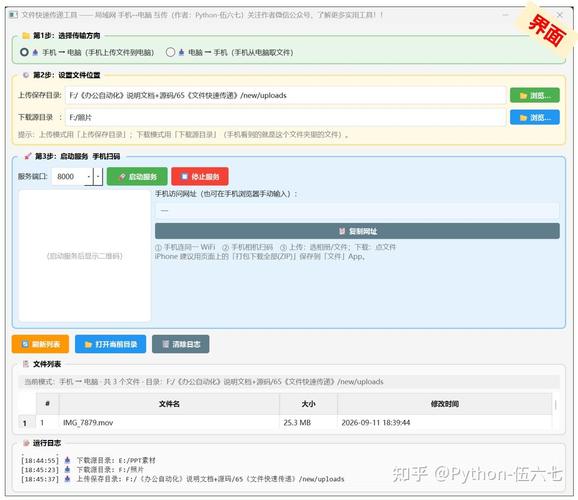The width and height of the screenshot is (578, 500).
Task: Increase the service port with the stepper arrow
Action: pos(89,177)
